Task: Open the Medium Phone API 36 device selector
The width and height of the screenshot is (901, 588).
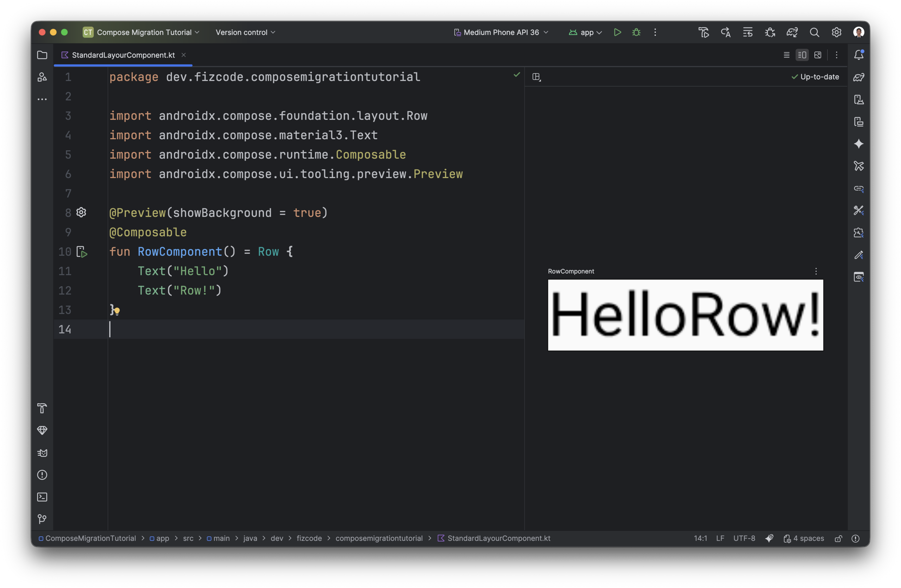Action: [x=501, y=32]
